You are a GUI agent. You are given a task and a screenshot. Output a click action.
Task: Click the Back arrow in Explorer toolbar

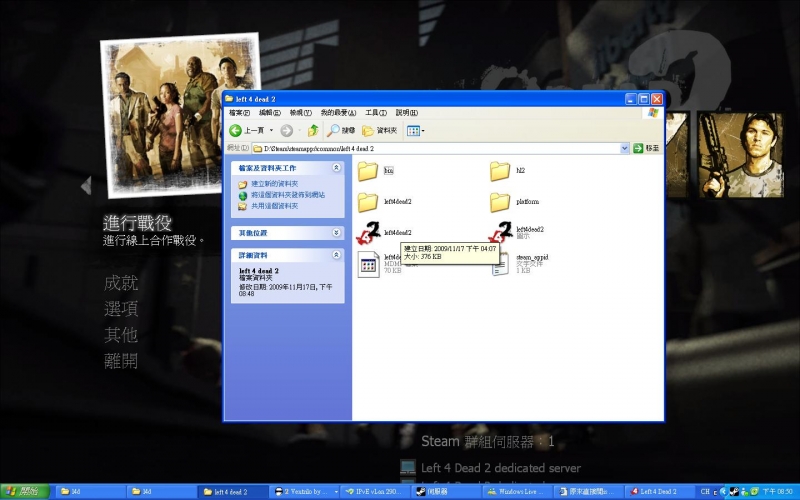click(x=237, y=130)
